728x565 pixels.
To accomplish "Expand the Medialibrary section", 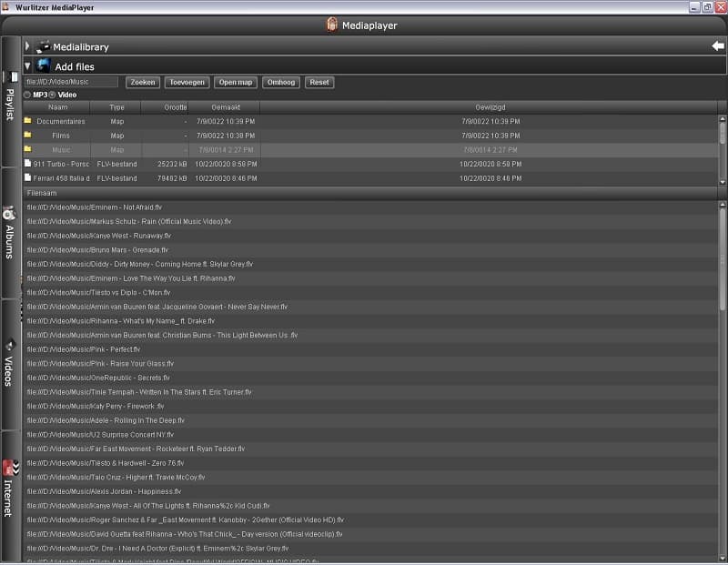I will click(27, 46).
